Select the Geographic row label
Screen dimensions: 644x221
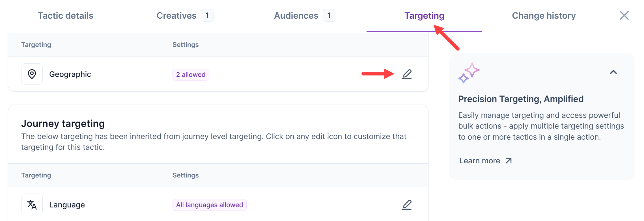[70, 74]
